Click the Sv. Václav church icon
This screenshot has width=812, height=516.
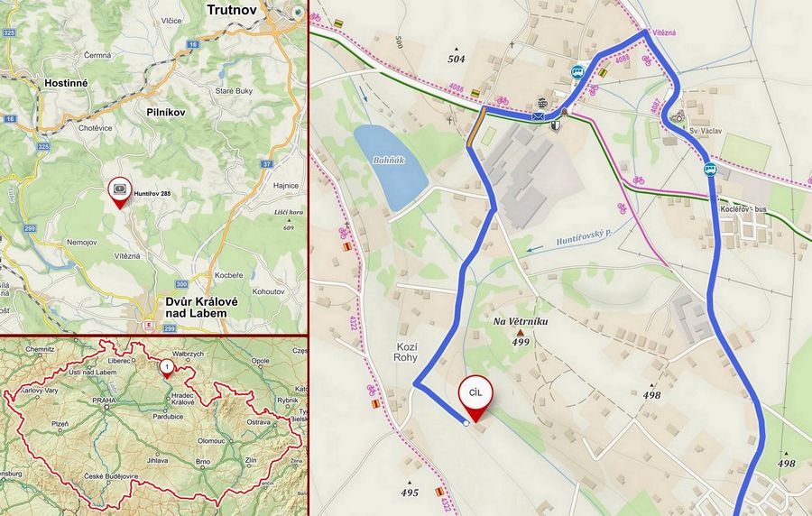point(678,116)
